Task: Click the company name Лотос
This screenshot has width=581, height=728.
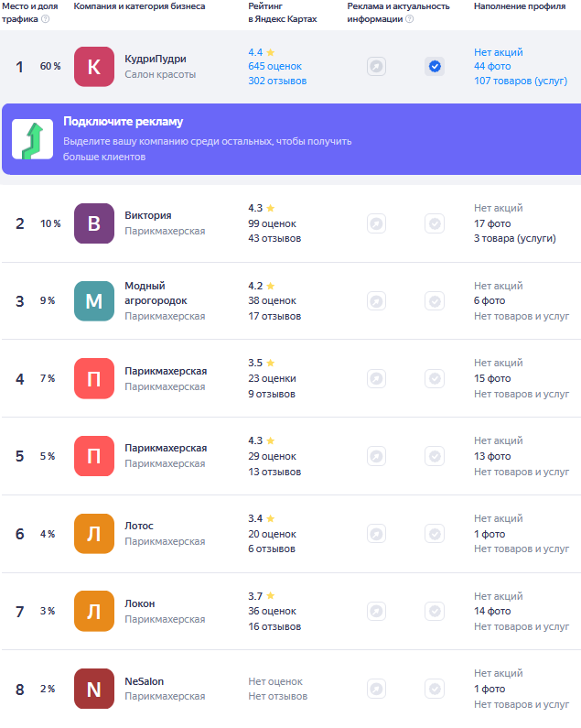Action: click(139, 526)
